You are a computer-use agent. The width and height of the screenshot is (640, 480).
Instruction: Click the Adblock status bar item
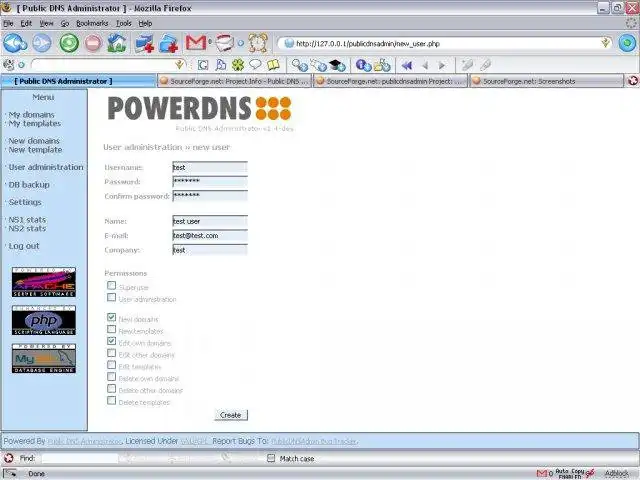tap(617, 473)
